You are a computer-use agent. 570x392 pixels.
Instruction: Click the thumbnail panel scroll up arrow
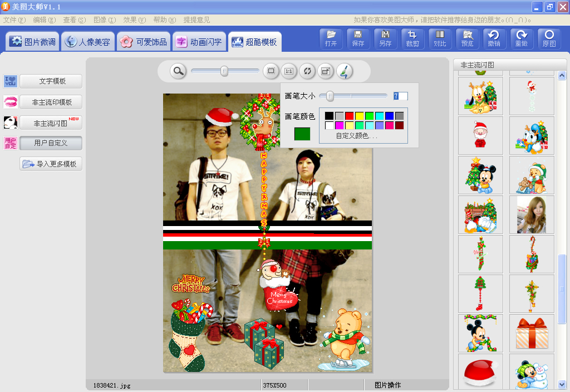562,75
